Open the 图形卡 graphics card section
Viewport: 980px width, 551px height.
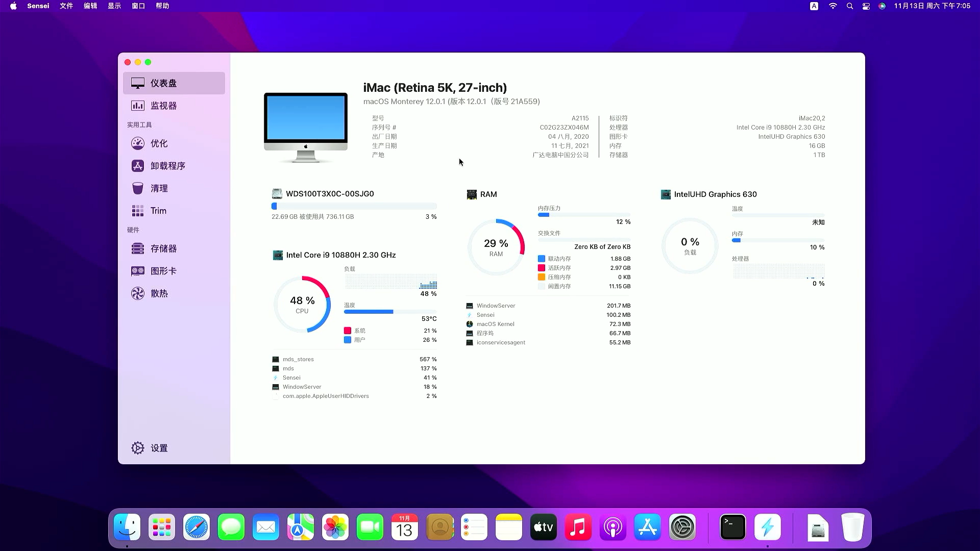coord(163,271)
